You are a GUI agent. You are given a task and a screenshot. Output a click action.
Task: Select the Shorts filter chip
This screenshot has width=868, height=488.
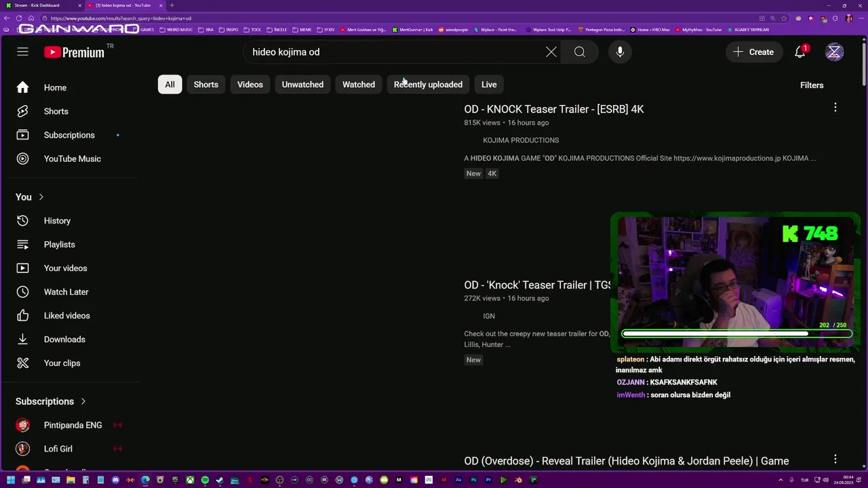206,85
